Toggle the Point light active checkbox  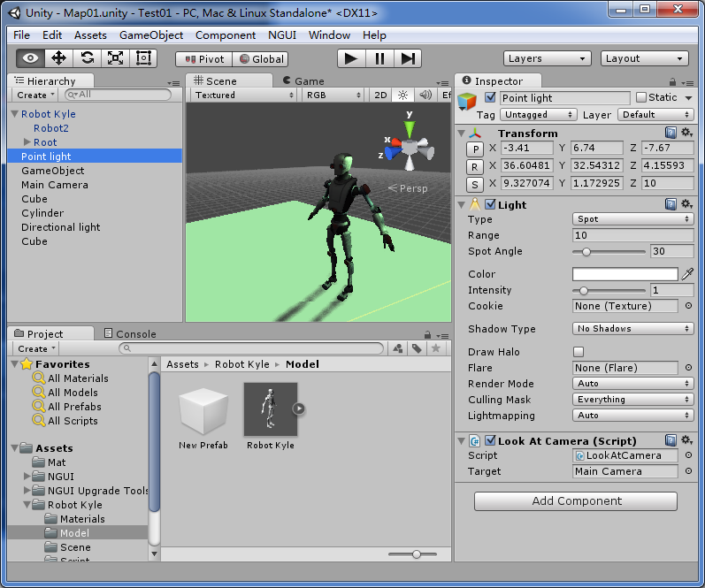tap(491, 97)
